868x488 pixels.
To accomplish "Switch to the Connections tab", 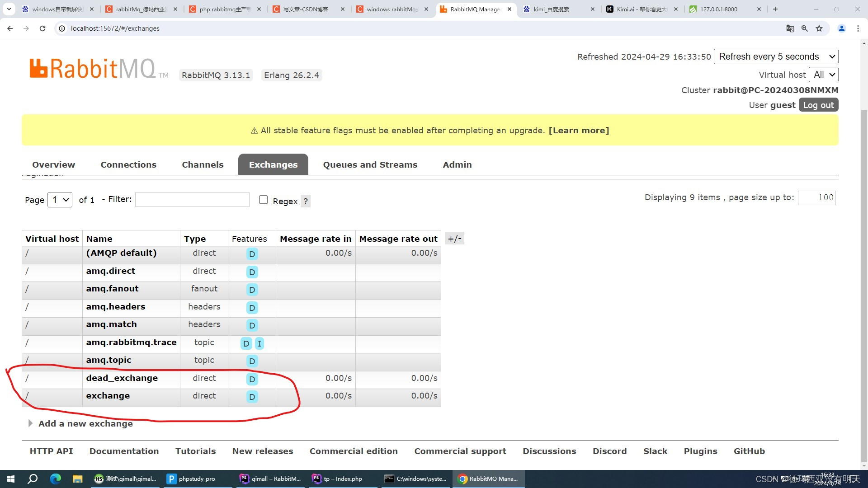I will 128,165.
